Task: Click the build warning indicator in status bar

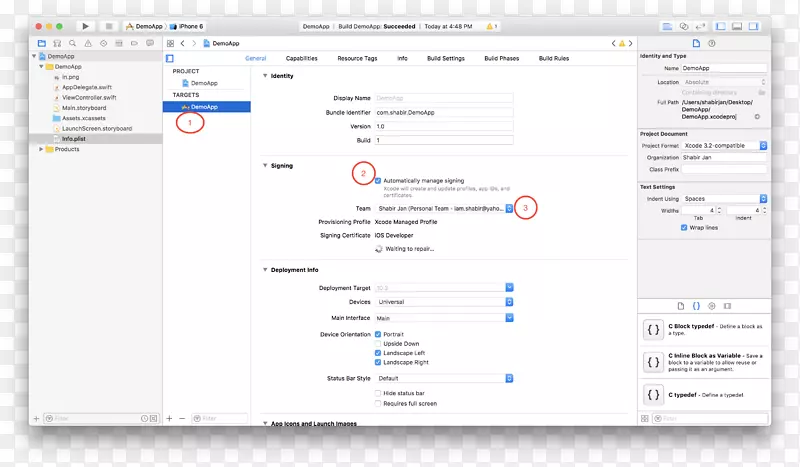Action: [492, 26]
